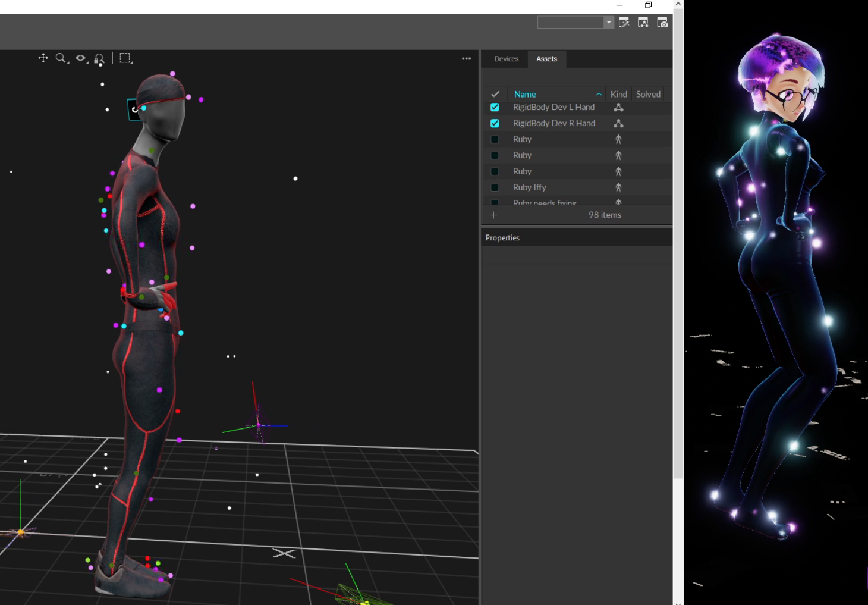
Task: Toggle sort arrow on Name column
Action: 599,94
